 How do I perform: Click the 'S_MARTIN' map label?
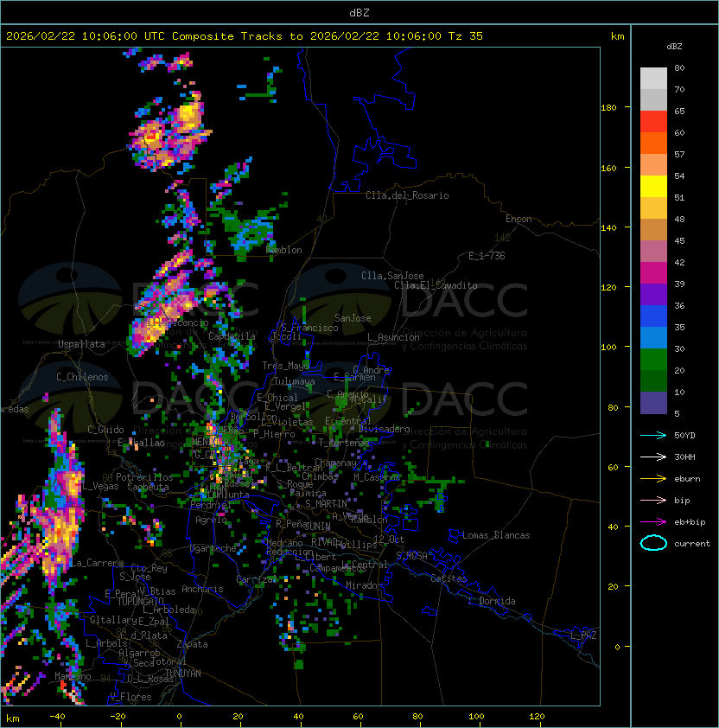coord(326,504)
